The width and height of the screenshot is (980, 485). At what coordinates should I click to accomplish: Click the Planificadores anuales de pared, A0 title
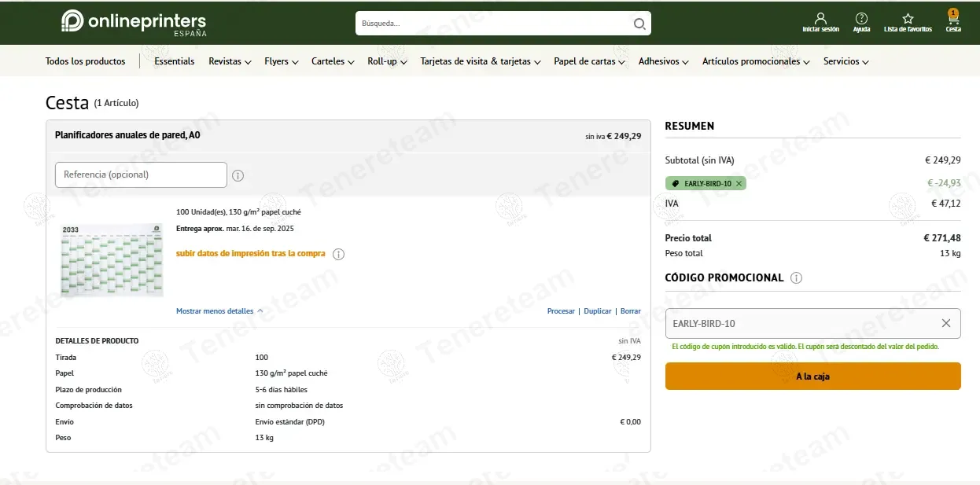click(x=127, y=135)
